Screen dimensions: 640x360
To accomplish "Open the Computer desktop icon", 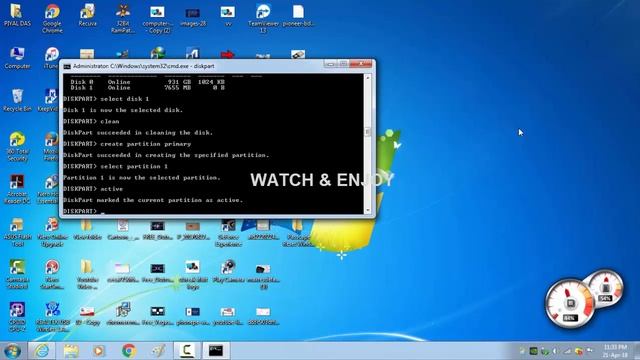I will (x=17, y=58).
